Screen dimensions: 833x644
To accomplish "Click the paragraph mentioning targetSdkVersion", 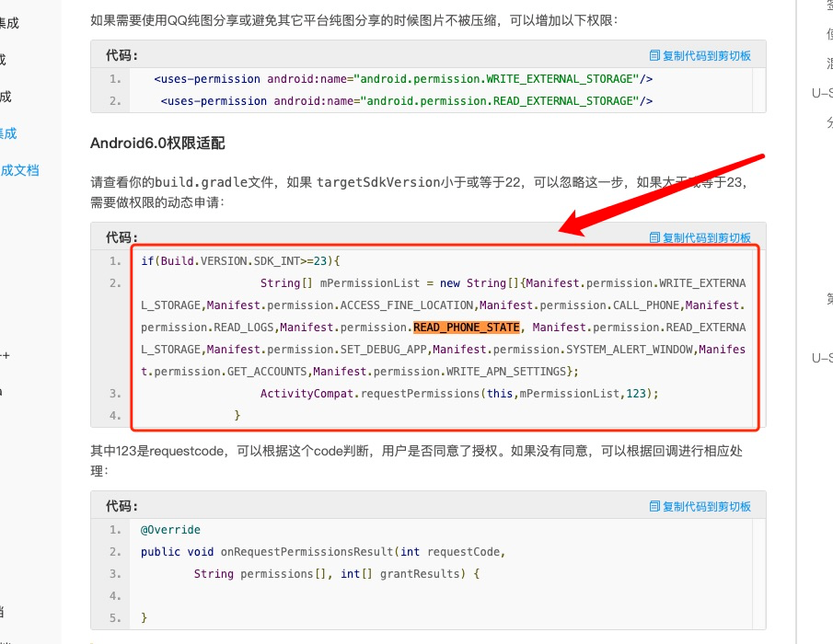I will (x=419, y=192).
